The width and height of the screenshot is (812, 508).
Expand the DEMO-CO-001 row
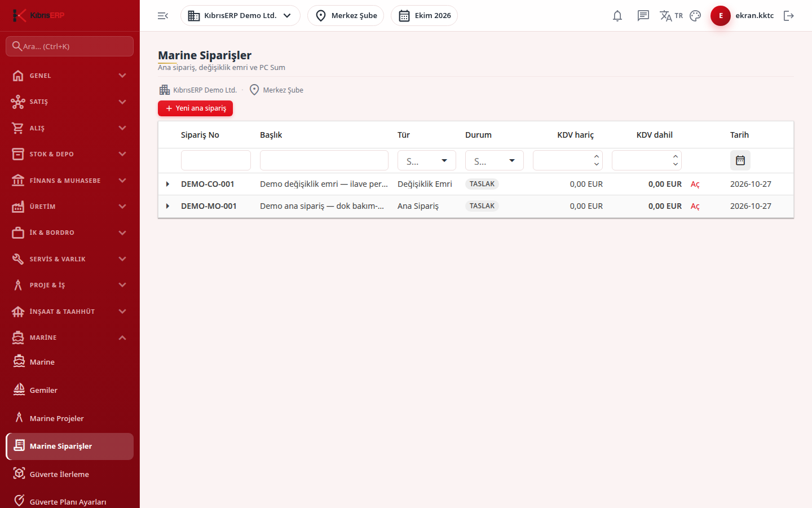pos(167,184)
